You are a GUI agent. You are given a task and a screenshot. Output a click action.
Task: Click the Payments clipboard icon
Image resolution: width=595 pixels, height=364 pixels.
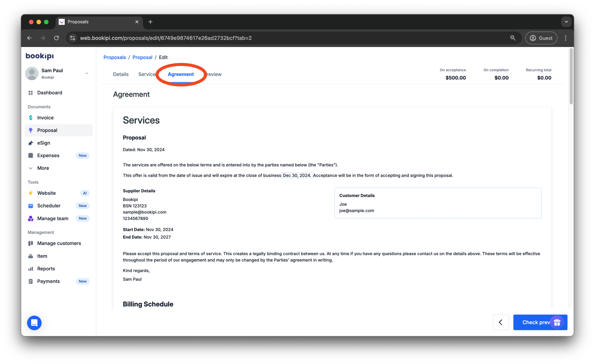(x=31, y=281)
